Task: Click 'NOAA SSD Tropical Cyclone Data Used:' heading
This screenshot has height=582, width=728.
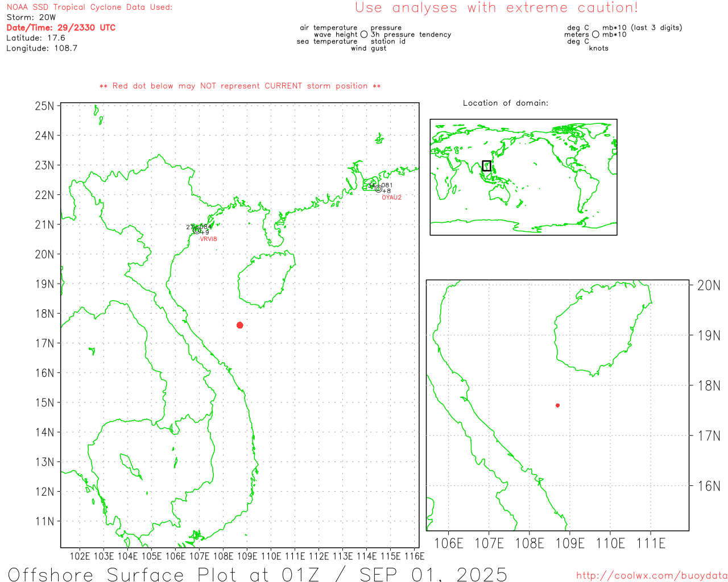Action: (x=89, y=7)
